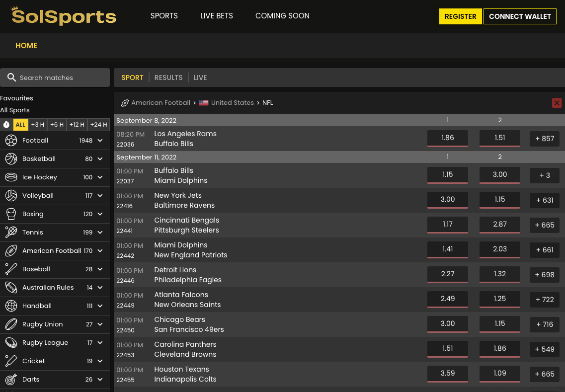Click the SolSports logo
The height and width of the screenshot is (392, 565).
(x=64, y=15)
